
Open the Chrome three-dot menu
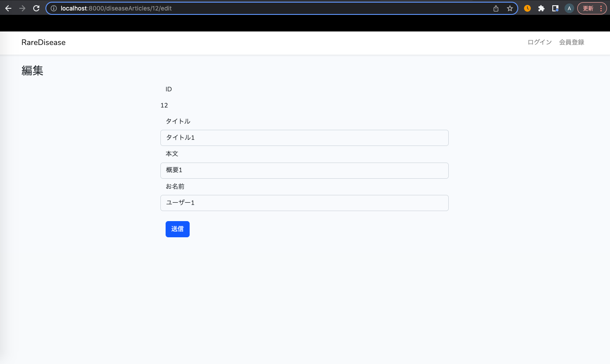point(601,8)
